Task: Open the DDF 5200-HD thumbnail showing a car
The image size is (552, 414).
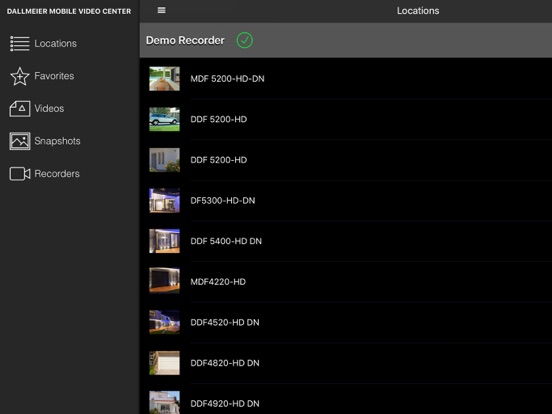Action: tap(164, 119)
